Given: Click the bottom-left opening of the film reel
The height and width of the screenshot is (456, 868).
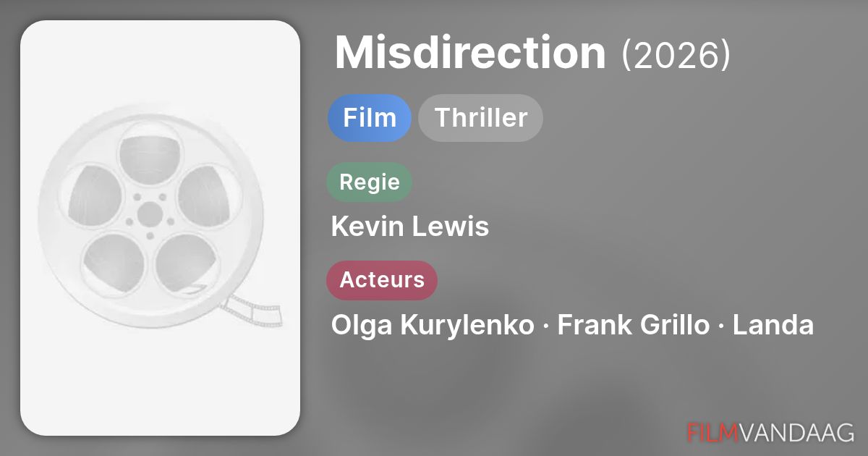Looking at the screenshot, I should 114,261.
